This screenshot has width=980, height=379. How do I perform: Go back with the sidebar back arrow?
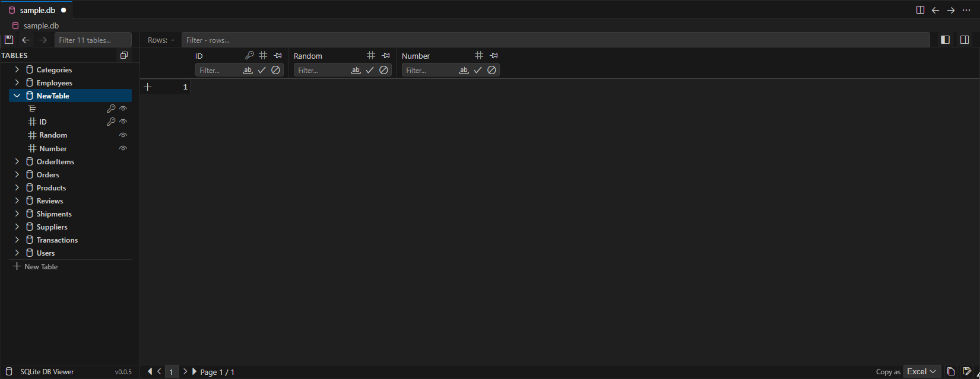(26, 40)
